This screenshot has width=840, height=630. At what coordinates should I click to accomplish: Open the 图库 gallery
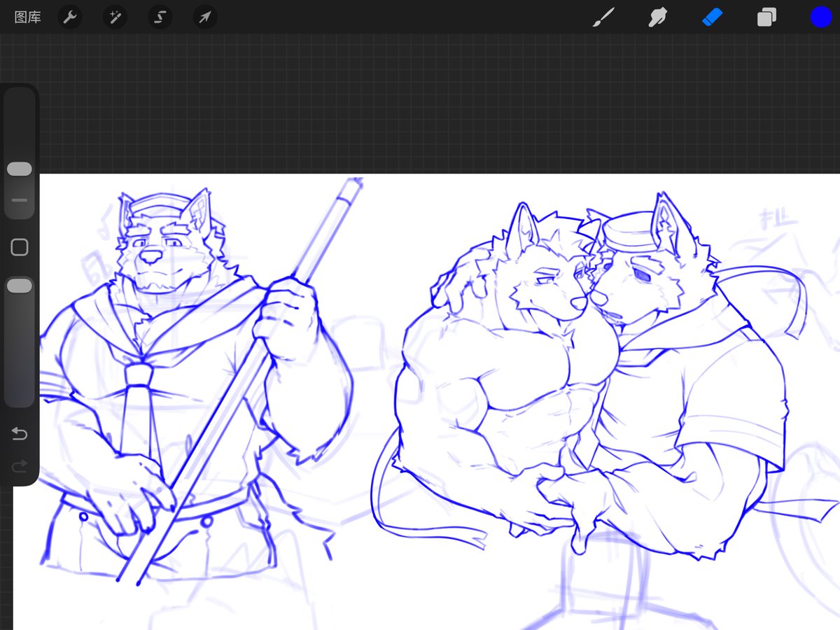click(27, 17)
